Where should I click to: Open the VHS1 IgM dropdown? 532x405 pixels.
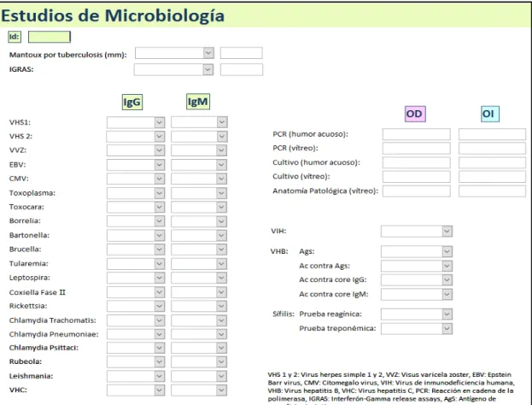[222, 122]
